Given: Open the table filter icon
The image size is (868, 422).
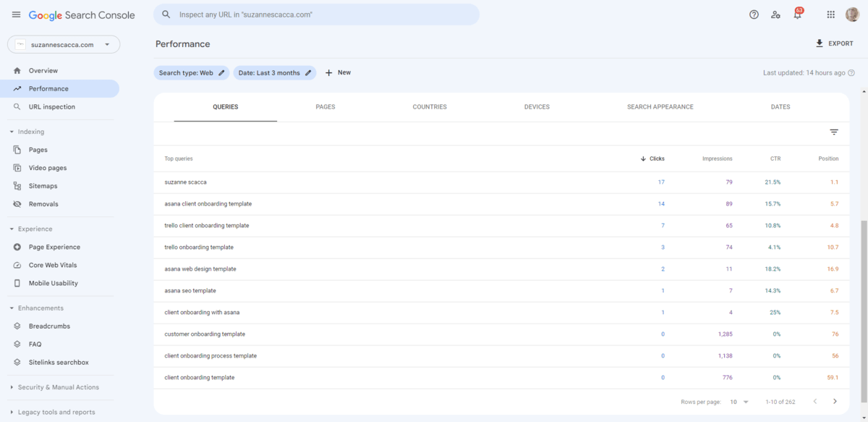Looking at the screenshot, I should pos(833,132).
